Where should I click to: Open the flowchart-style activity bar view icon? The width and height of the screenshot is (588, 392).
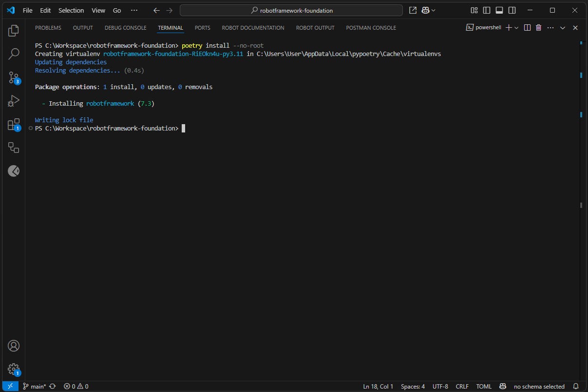pos(14,148)
